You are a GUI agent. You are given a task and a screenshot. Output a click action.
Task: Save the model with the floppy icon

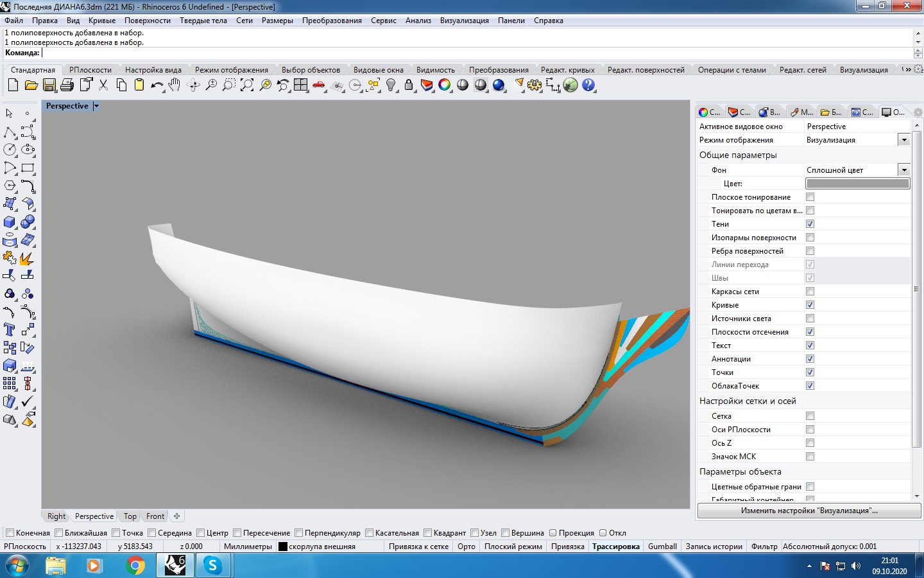click(x=49, y=85)
